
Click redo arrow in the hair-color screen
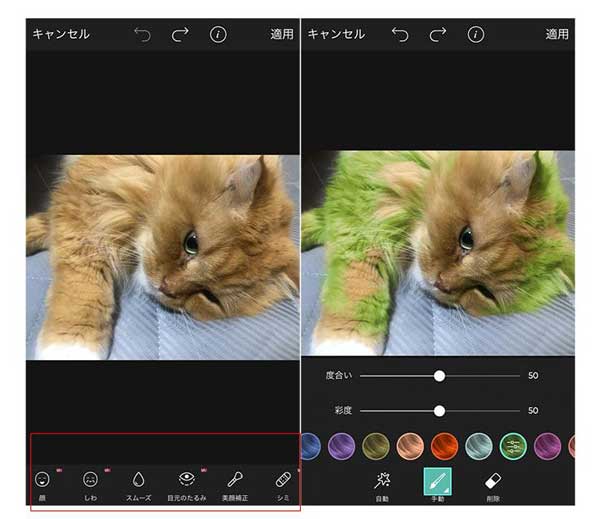pyautogui.click(x=438, y=34)
